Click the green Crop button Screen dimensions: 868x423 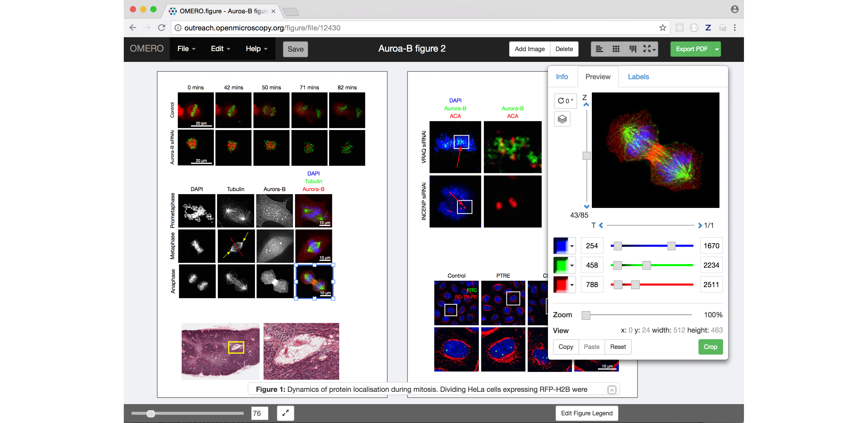[x=710, y=347]
